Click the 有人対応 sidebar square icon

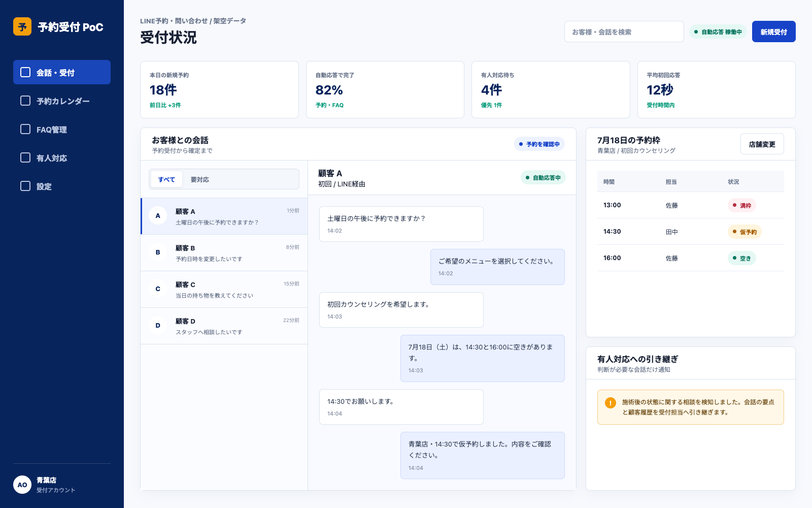25,157
